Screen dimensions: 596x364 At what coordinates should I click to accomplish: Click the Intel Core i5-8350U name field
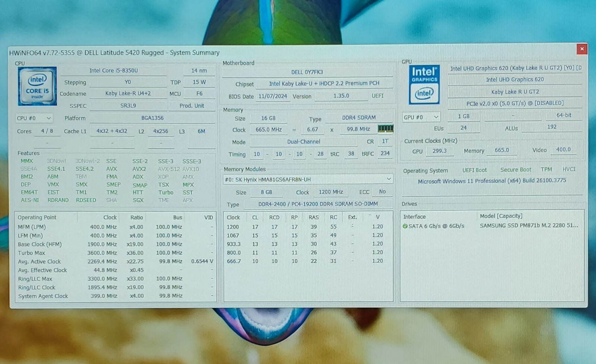click(x=114, y=70)
